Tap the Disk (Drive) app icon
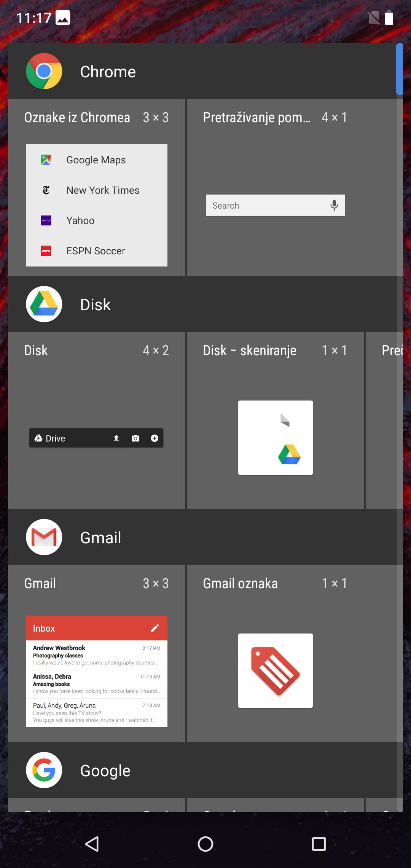This screenshot has width=411, height=868. coord(44,304)
